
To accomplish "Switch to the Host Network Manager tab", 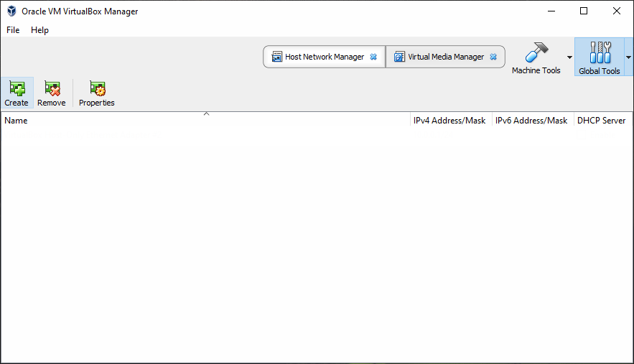I will (325, 57).
